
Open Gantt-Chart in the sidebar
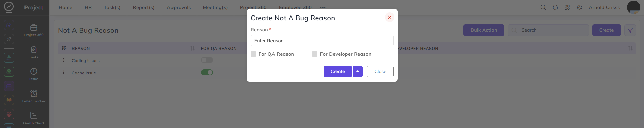(34, 119)
